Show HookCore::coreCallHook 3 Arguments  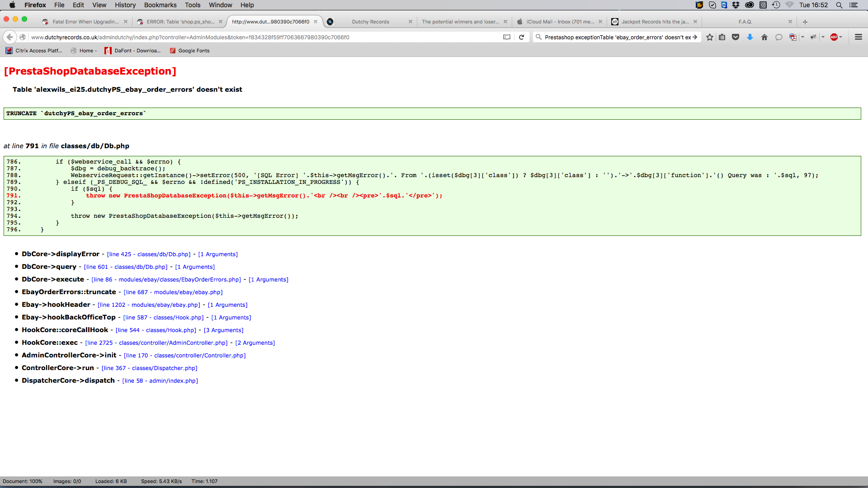pyautogui.click(x=223, y=330)
